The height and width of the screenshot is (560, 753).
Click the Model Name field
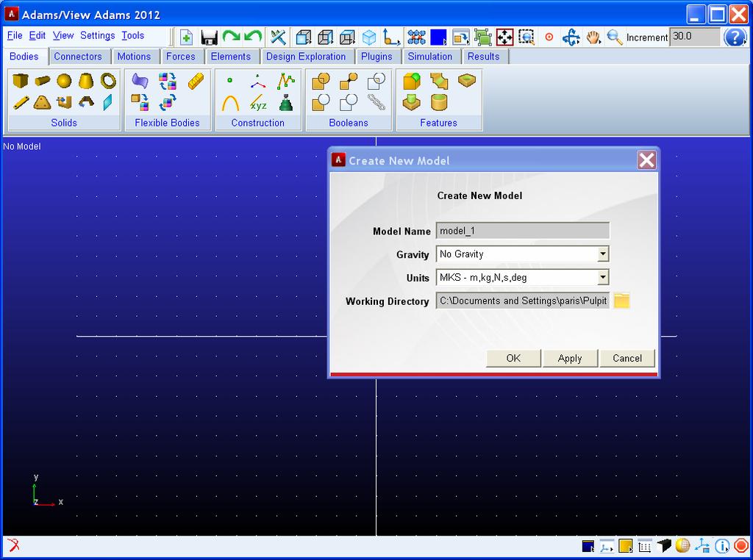pos(523,231)
